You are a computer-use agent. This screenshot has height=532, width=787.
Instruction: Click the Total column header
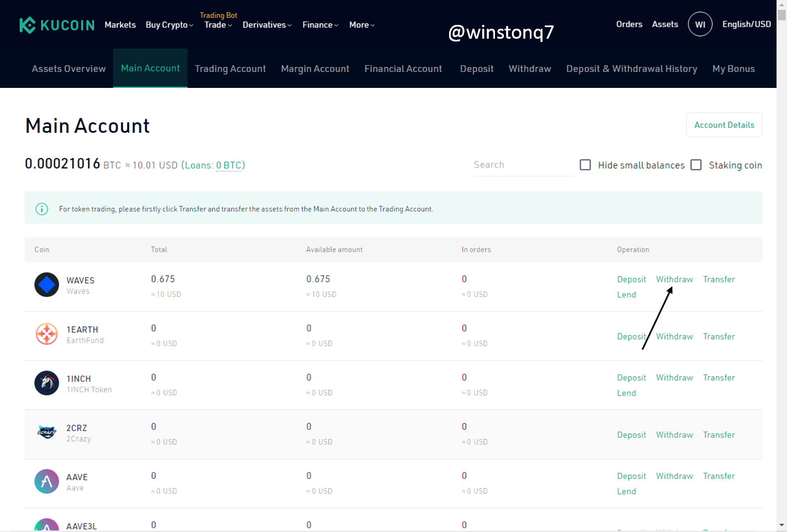coord(159,250)
